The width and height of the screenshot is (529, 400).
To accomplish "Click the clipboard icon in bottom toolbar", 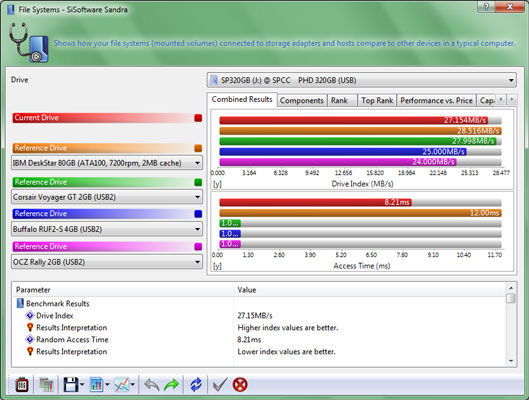I will [x=22, y=384].
